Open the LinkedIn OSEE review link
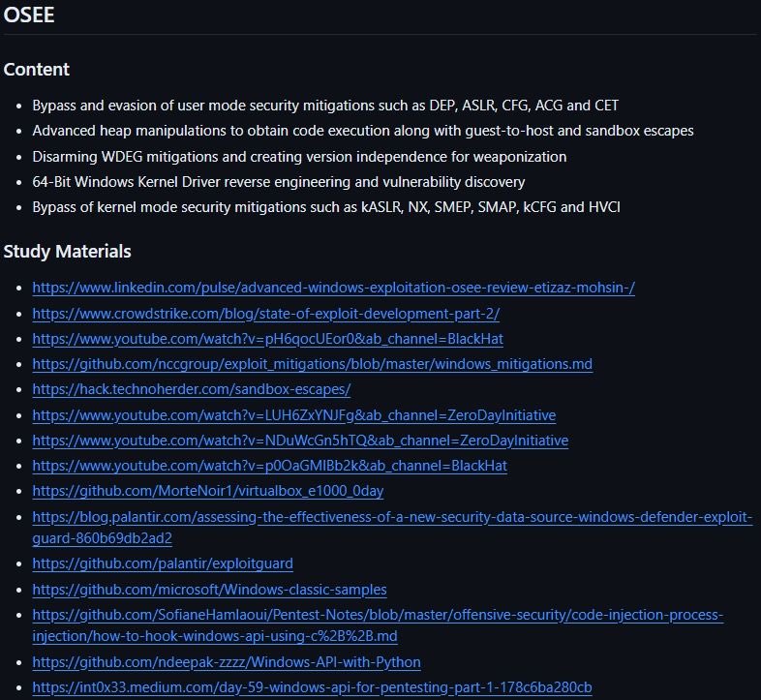Viewport: 761px width, 700px height. tap(333, 288)
